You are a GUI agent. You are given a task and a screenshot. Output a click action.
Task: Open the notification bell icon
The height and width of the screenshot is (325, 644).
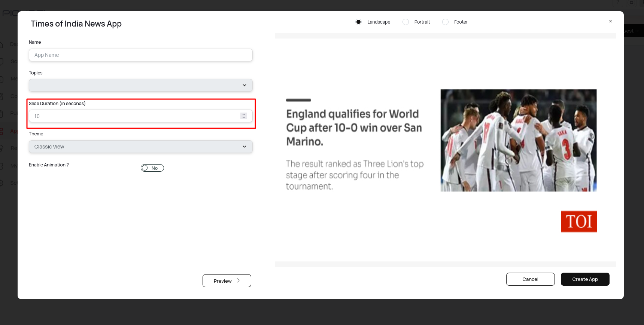pos(631,2)
